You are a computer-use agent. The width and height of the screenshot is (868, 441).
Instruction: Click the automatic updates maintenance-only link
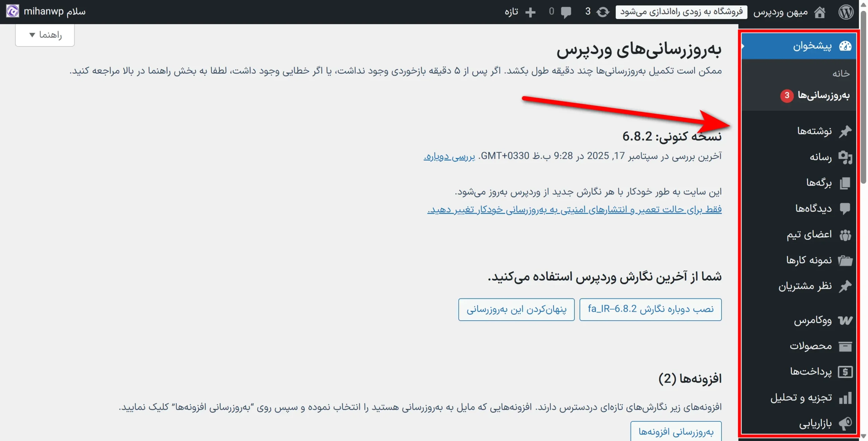point(574,209)
